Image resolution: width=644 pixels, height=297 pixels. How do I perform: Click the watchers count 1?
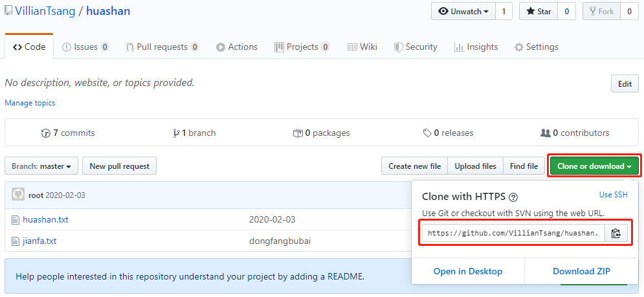click(504, 12)
